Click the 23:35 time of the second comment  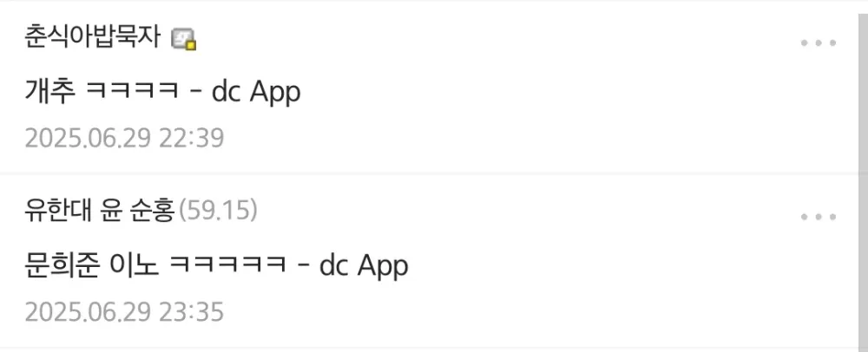pyautogui.click(x=192, y=311)
